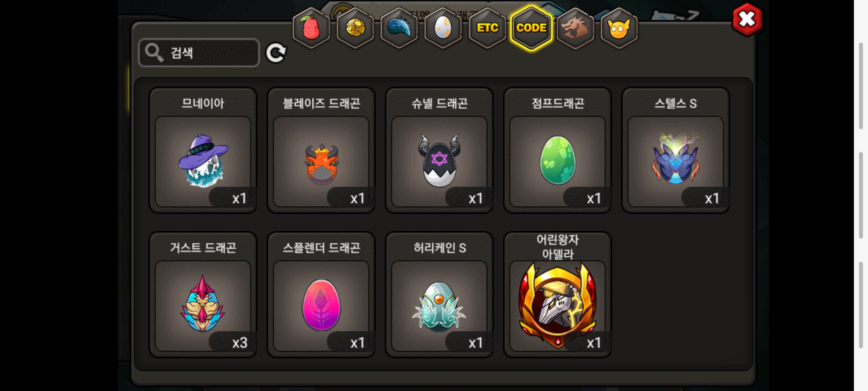Open the brown dragon head category
The image size is (868, 391).
pos(575,28)
